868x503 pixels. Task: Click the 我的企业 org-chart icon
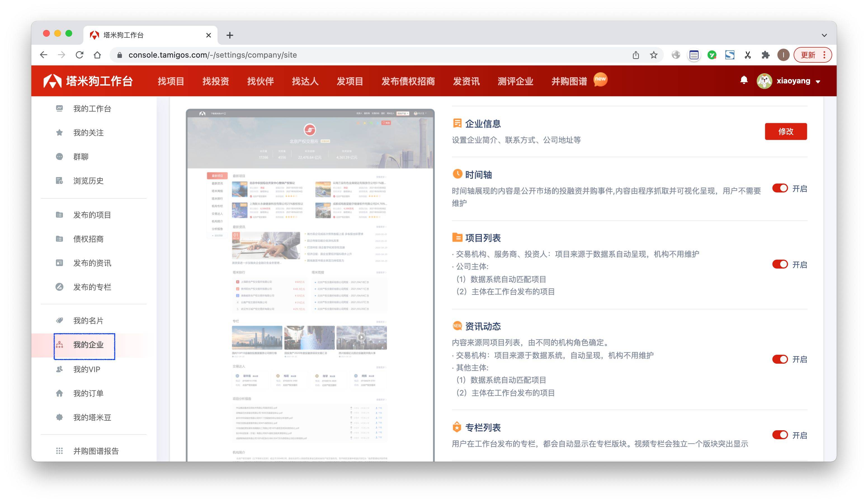(60, 345)
